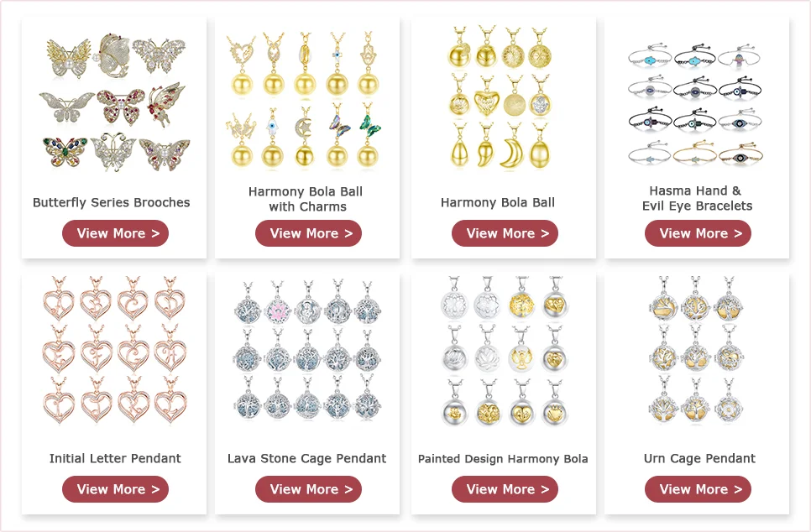
Task: Open View More for Lava Stone Cage Pendant
Action: coord(308,489)
